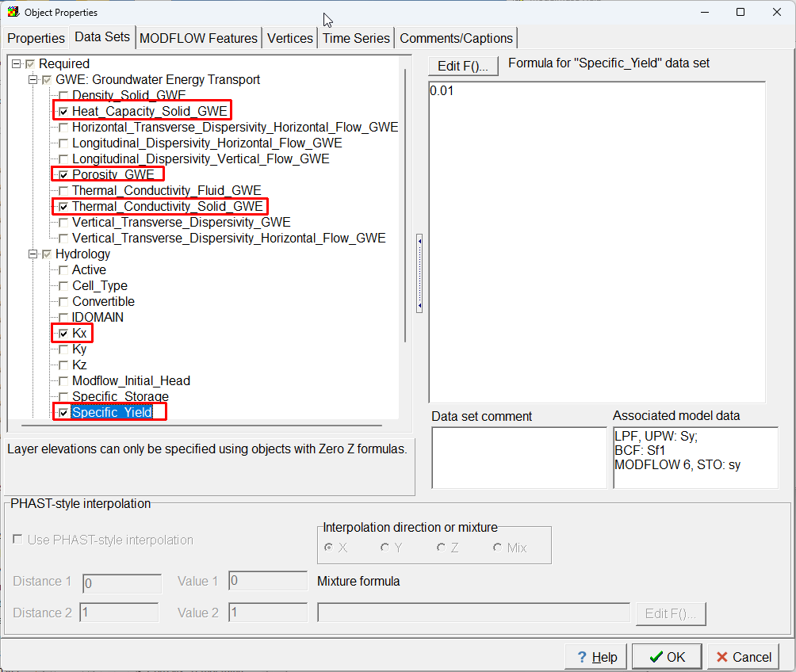Uncheck the Porosity_GWE checkbox
796x672 pixels.
(x=63, y=175)
